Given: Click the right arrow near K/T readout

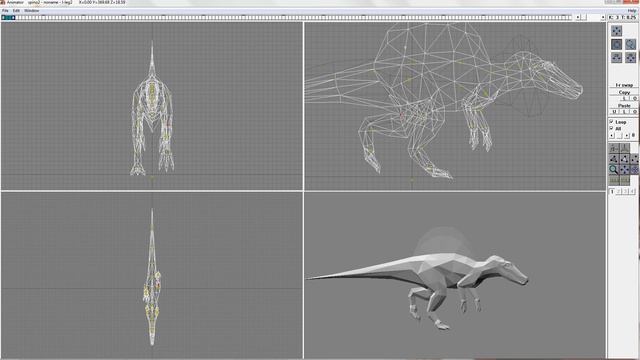Looking at the screenshot, I should coord(603,17).
